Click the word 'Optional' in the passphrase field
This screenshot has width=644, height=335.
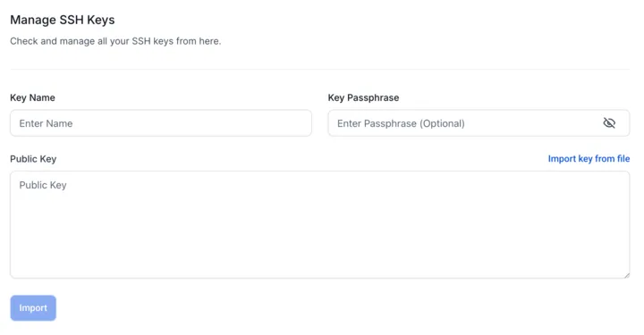tap(443, 123)
